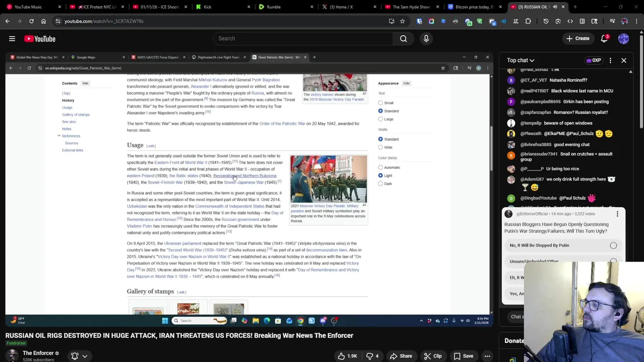Open the Create menu button
Screen dimensions: 644x362
click(x=577, y=39)
